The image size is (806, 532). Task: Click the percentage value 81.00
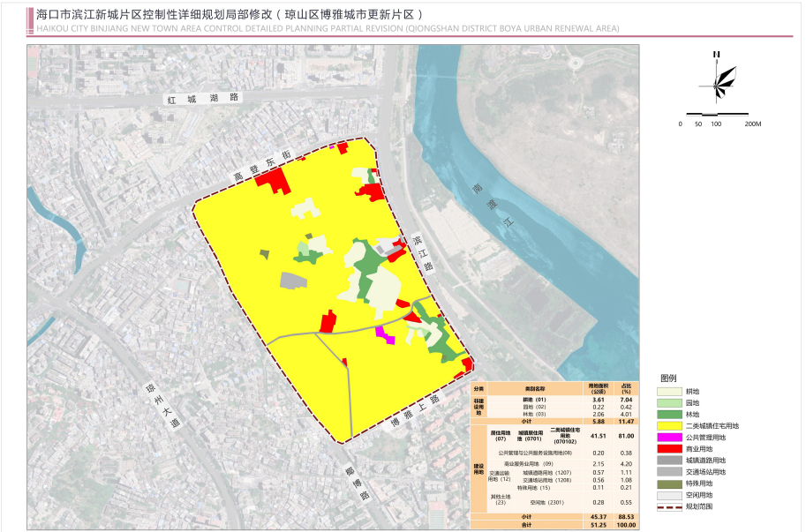click(626, 436)
